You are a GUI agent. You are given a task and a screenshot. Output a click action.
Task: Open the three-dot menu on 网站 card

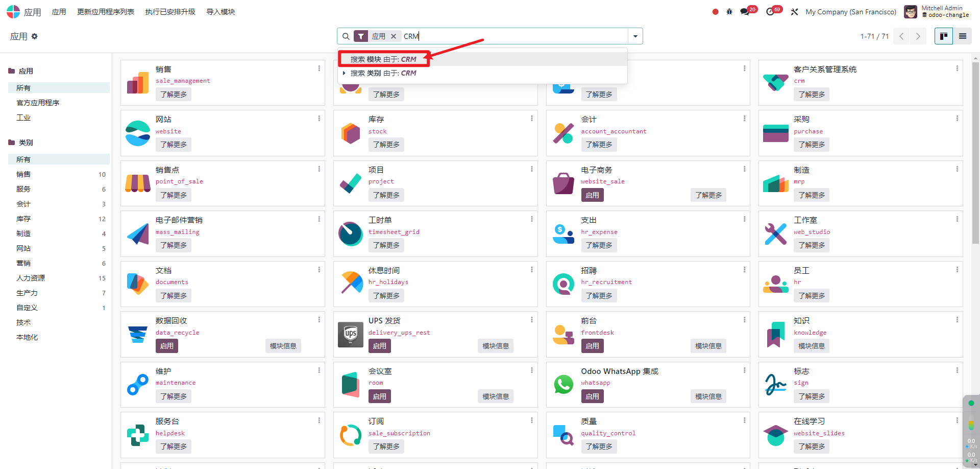pyautogui.click(x=319, y=118)
